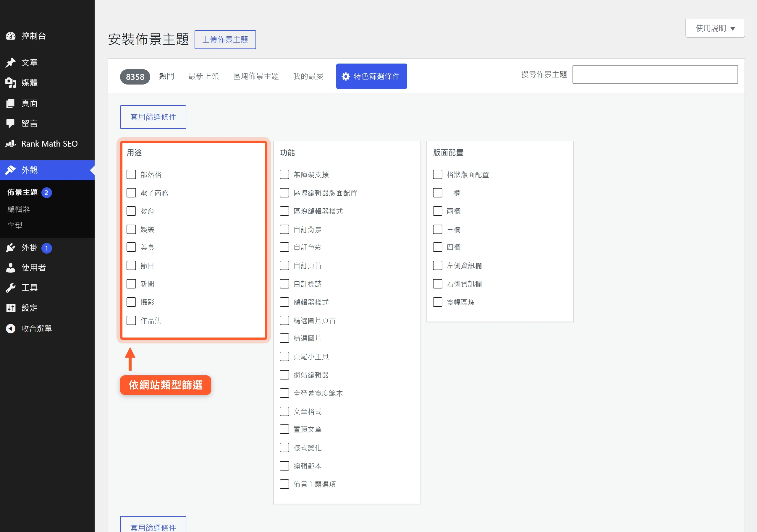The height and width of the screenshot is (532, 757).
Task: Switch to the 最新上架 tab
Action: (x=203, y=77)
